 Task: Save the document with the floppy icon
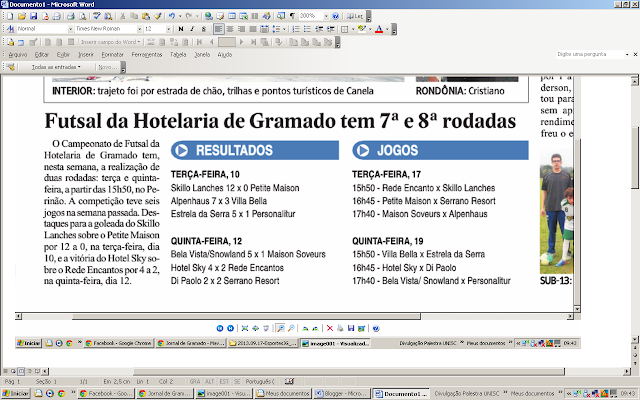click(x=33, y=16)
